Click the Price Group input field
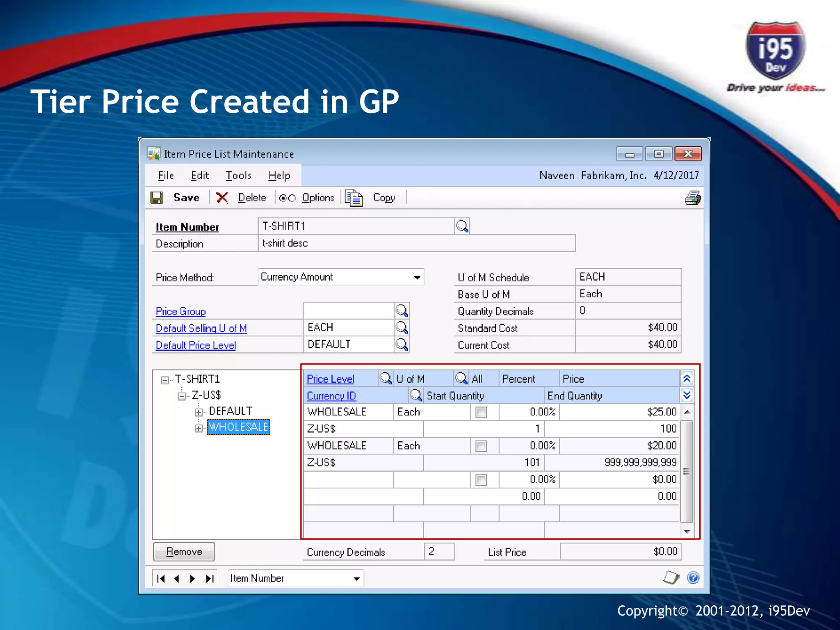Image resolution: width=840 pixels, height=630 pixels. [x=349, y=310]
